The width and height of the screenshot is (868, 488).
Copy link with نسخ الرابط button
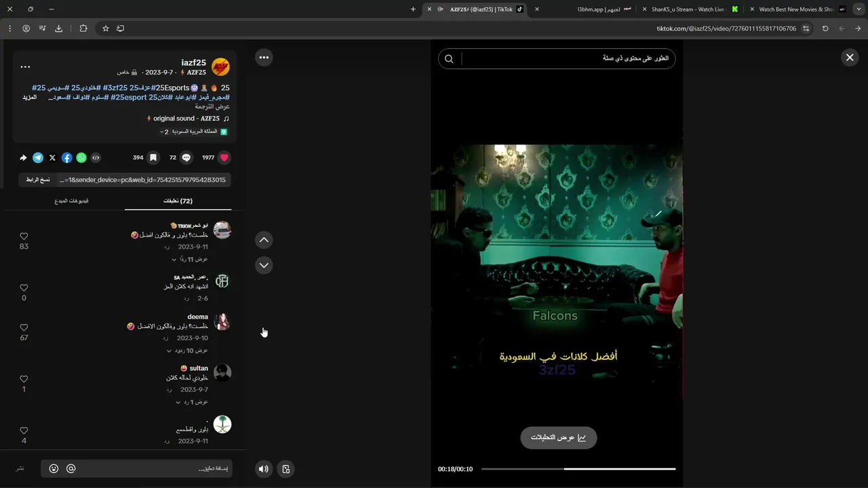pos(38,180)
